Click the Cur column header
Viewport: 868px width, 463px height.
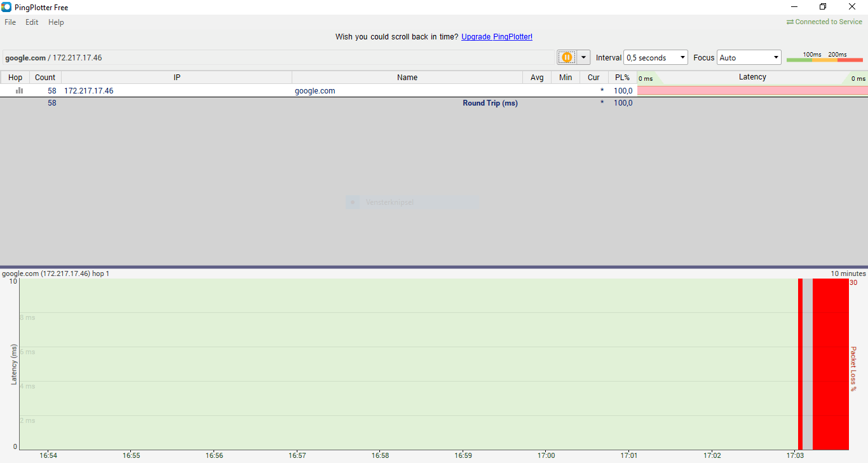point(593,78)
